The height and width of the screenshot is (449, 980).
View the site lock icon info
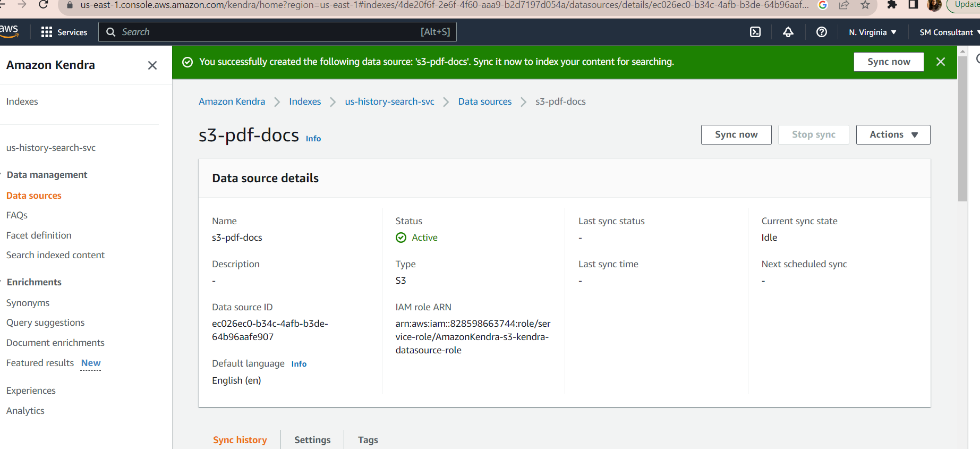coord(69,5)
